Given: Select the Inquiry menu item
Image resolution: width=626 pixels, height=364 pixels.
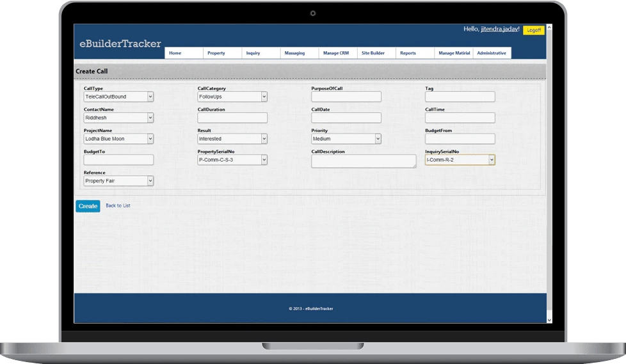Looking at the screenshot, I should coord(253,53).
